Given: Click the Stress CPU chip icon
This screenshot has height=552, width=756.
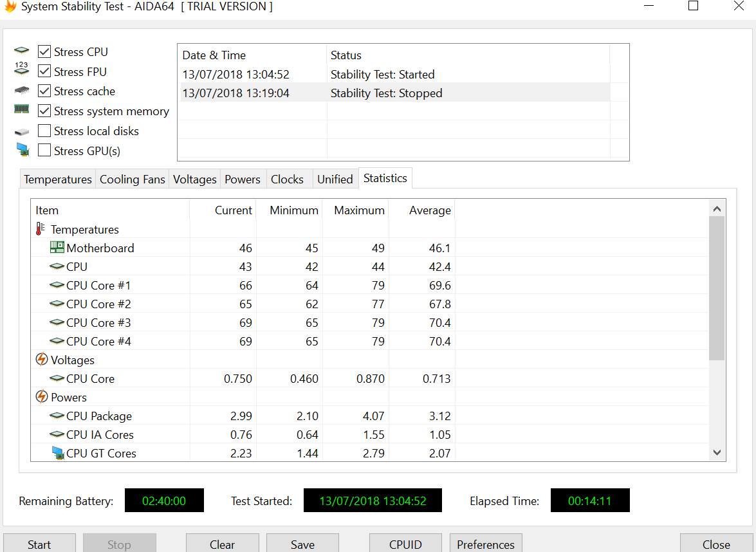Looking at the screenshot, I should (22, 50).
